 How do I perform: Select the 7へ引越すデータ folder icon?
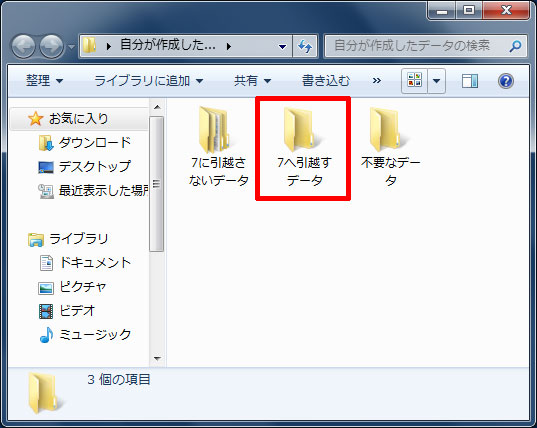pos(301,130)
